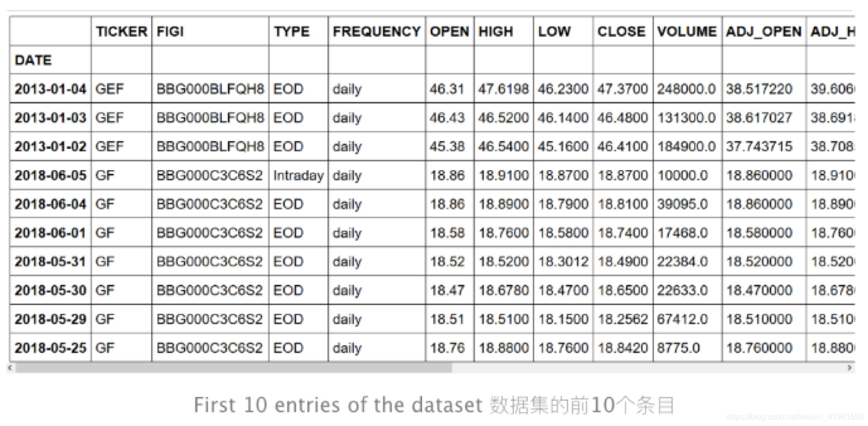Viewport: 868px width, 426px height.
Task: Click volume value 67412.0
Action: [683, 319]
